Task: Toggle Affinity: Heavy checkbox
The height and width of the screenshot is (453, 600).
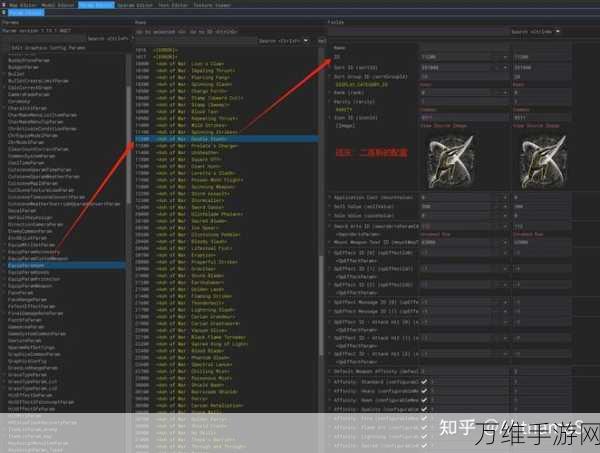Action: pos(424,391)
